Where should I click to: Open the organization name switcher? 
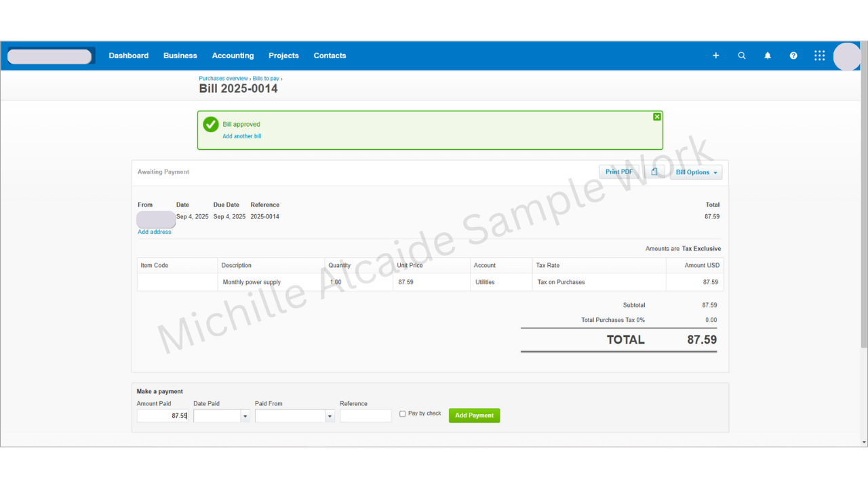50,56
